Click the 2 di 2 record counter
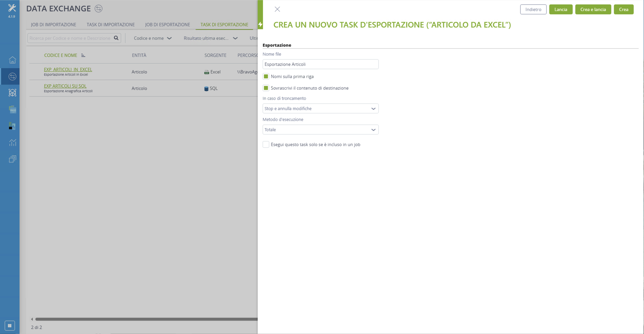The height and width of the screenshot is (334, 644). (37, 328)
